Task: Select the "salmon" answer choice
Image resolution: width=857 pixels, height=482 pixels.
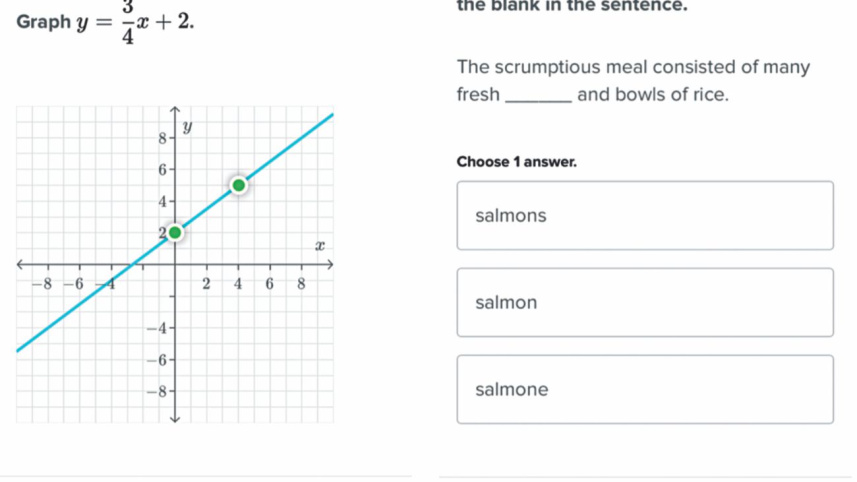Action: pos(645,303)
